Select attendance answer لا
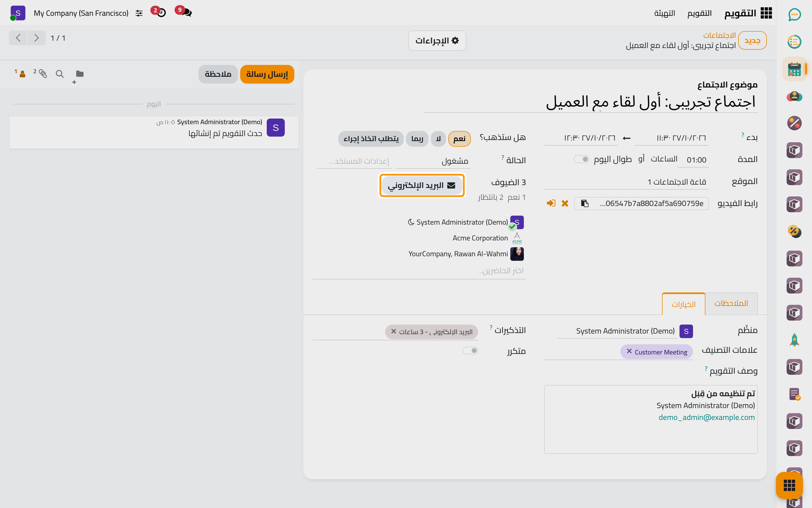The image size is (812, 508). click(439, 139)
